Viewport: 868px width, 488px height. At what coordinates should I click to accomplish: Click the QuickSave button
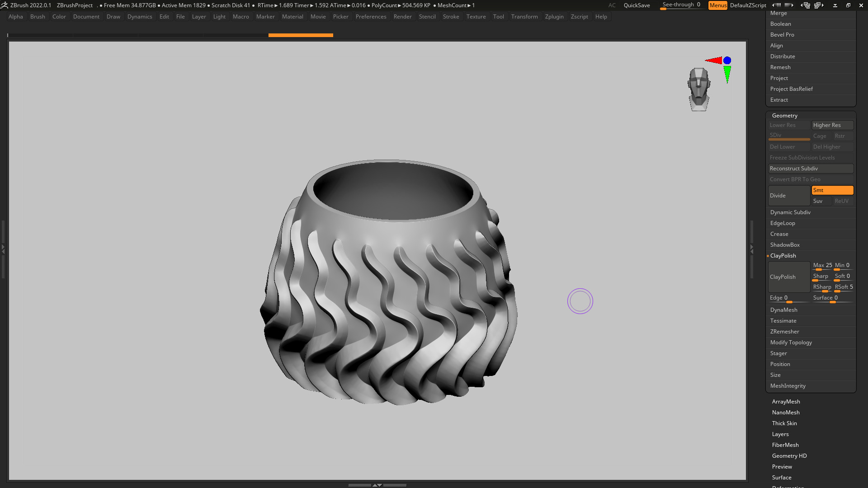(637, 5)
